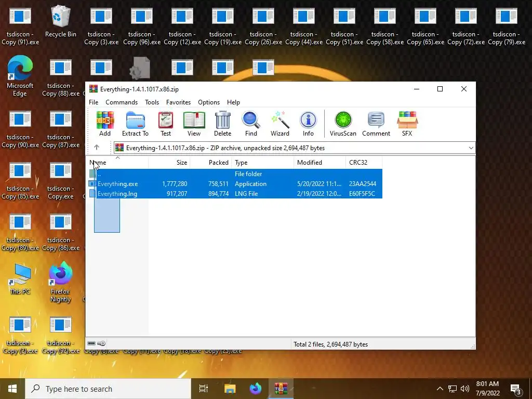This screenshot has height=399, width=532.
Task: Open the Options menu
Action: (x=209, y=102)
